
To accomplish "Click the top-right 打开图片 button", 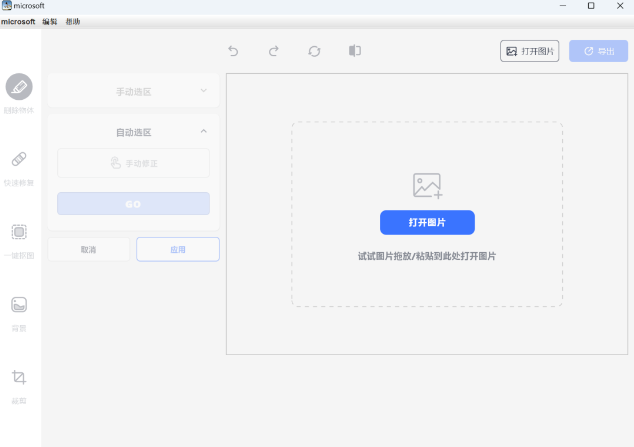I will 529,51.
